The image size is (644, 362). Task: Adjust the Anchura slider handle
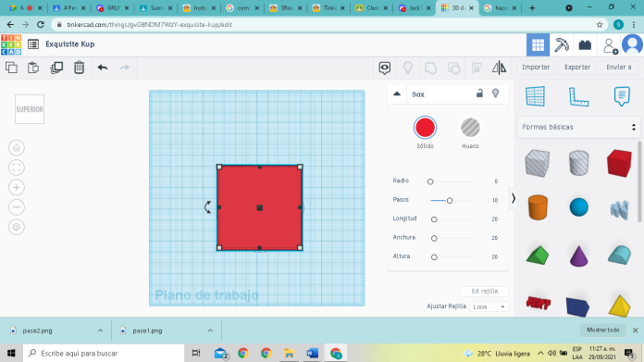tap(434, 238)
